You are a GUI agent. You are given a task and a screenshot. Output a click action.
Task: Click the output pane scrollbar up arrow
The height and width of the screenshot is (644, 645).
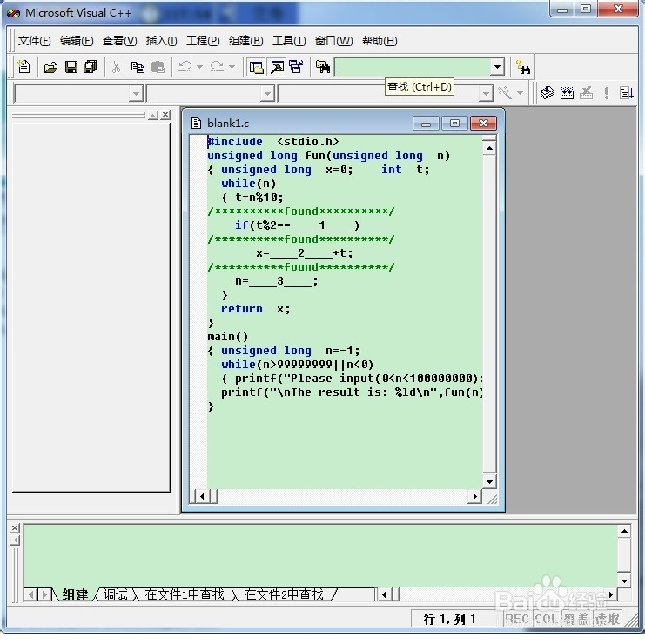[624, 532]
